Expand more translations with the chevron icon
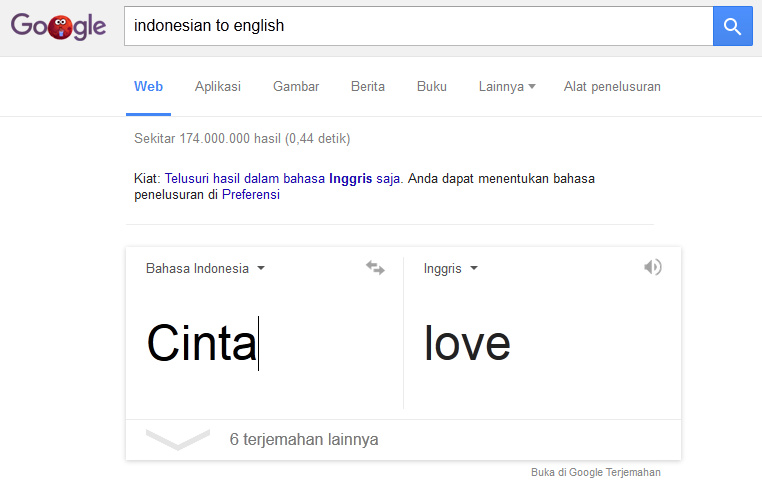 [x=178, y=439]
